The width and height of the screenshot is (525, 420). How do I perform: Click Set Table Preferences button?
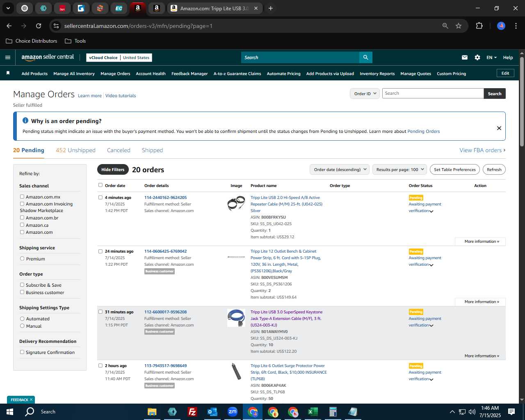455,169
